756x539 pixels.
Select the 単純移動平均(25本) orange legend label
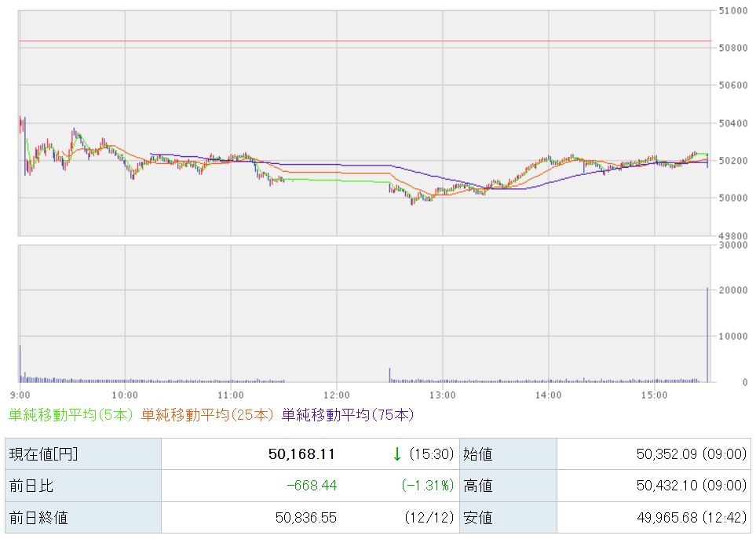pyautogui.click(x=208, y=415)
